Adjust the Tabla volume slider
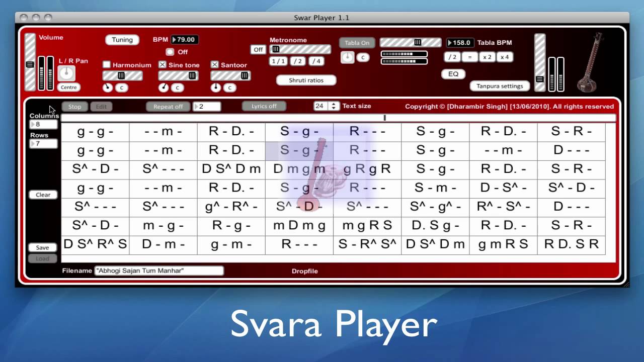 [x=411, y=42]
